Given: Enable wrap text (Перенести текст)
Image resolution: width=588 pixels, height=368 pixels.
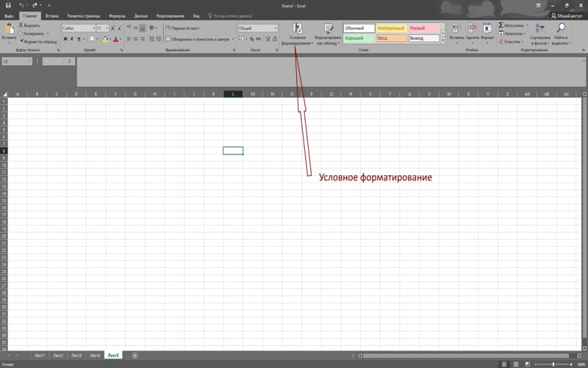Looking at the screenshot, I should (182, 28).
